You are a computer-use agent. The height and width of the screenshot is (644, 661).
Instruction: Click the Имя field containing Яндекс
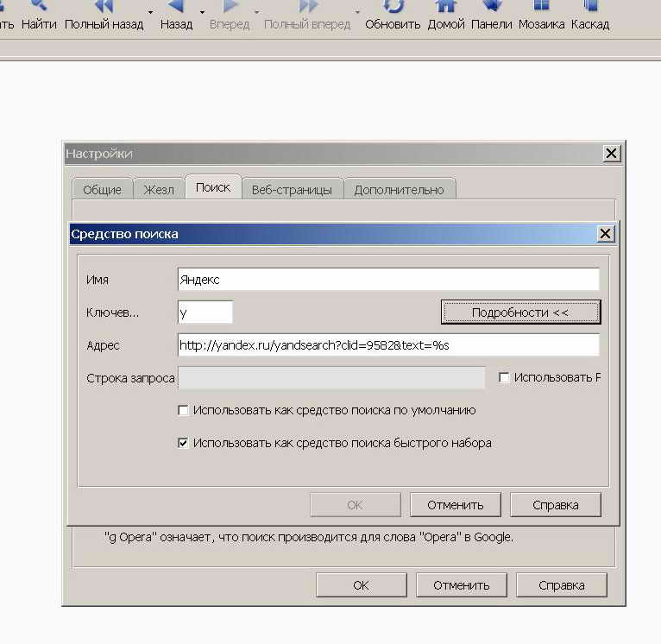tap(387, 280)
